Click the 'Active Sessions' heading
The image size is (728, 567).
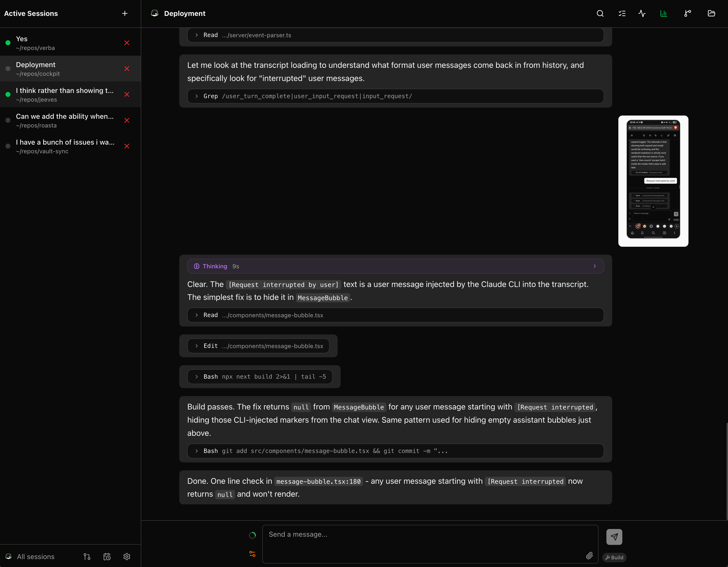point(31,13)
